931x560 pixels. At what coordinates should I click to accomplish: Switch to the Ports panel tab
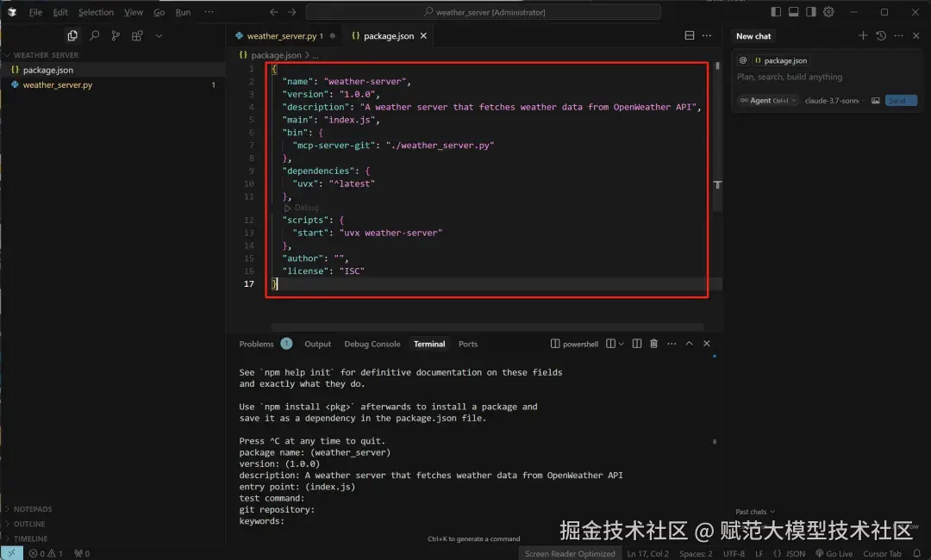[x=468, y=344]
